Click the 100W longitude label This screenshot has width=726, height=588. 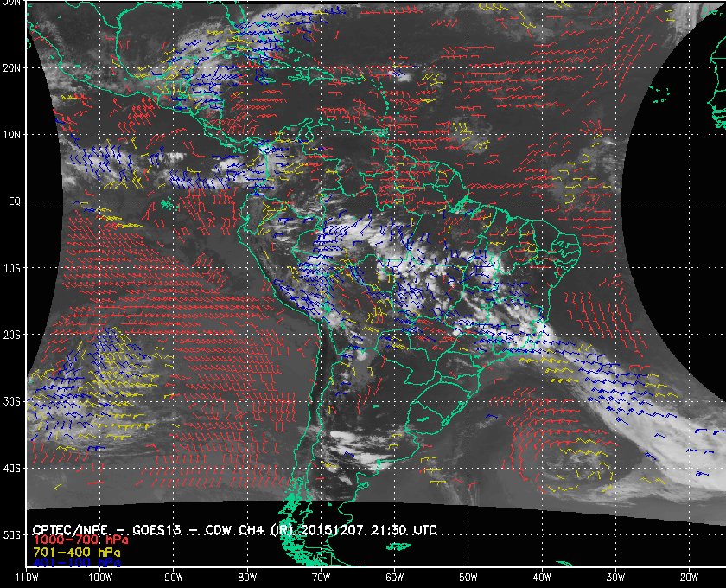(x=100, y=577)
